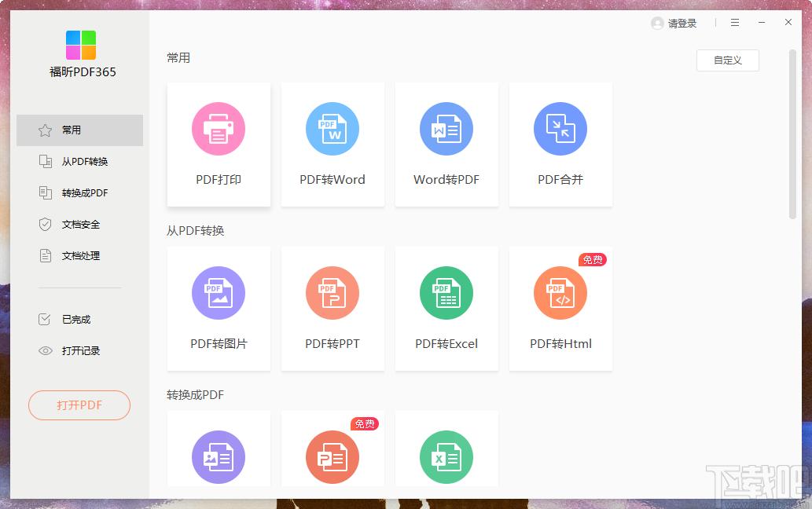Click the icon beside 从PDF转换
The height and width of the screenshot is (509, 812).
click(x=45, y=161)
